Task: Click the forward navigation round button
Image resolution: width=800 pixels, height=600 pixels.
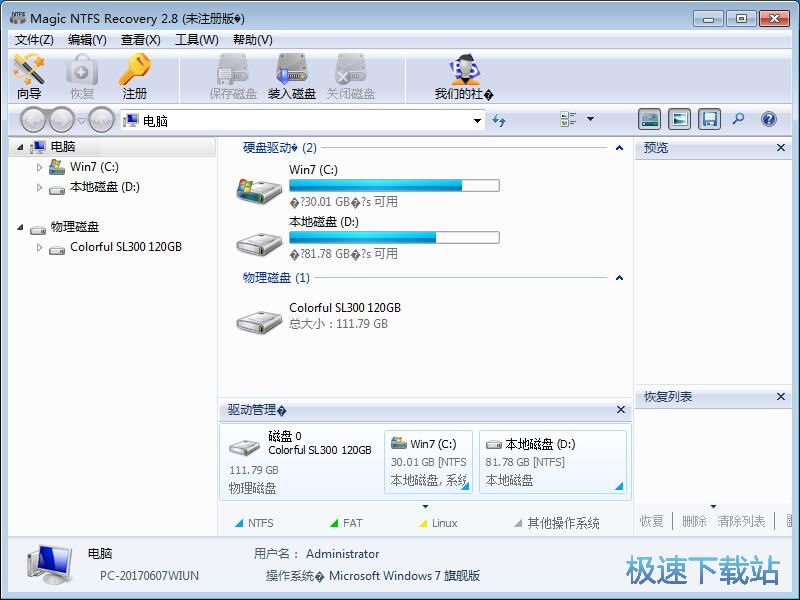Action: click(x=62, y=120)
